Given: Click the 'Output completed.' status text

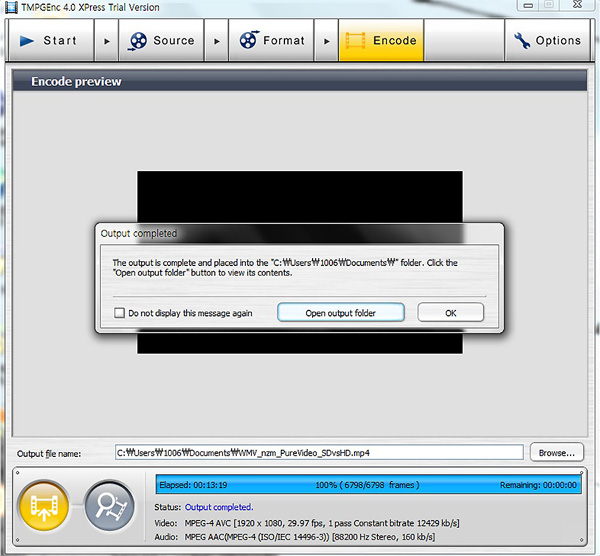Looking at the screenshot, I should point(219,507).
